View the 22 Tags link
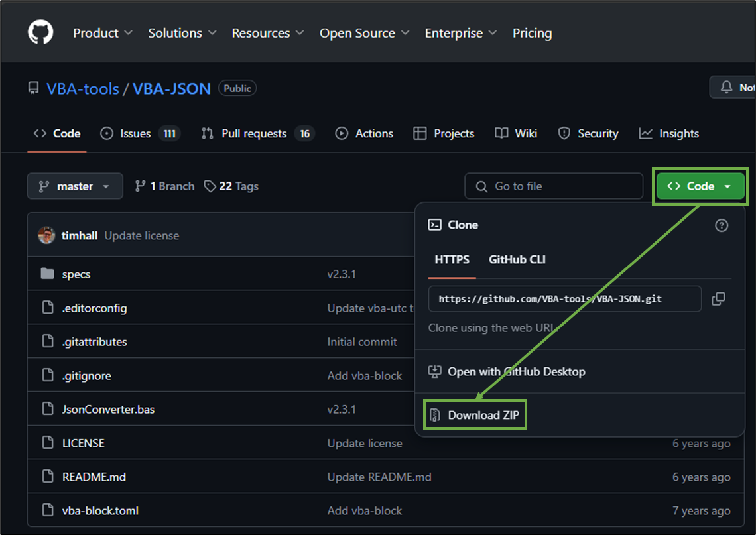The image size is (756, 535). pyautogui.click(x=231, y=186)
